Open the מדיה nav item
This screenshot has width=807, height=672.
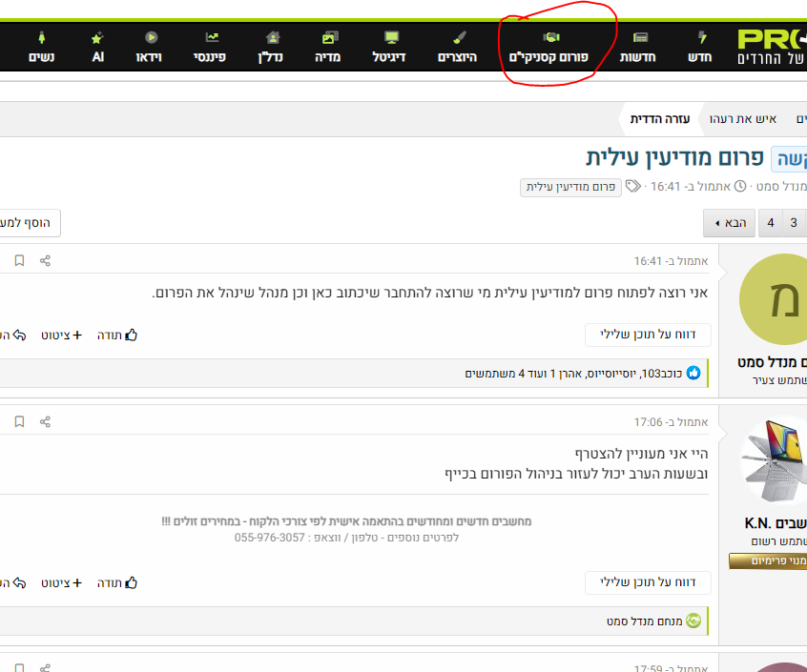tap(328, 48)
